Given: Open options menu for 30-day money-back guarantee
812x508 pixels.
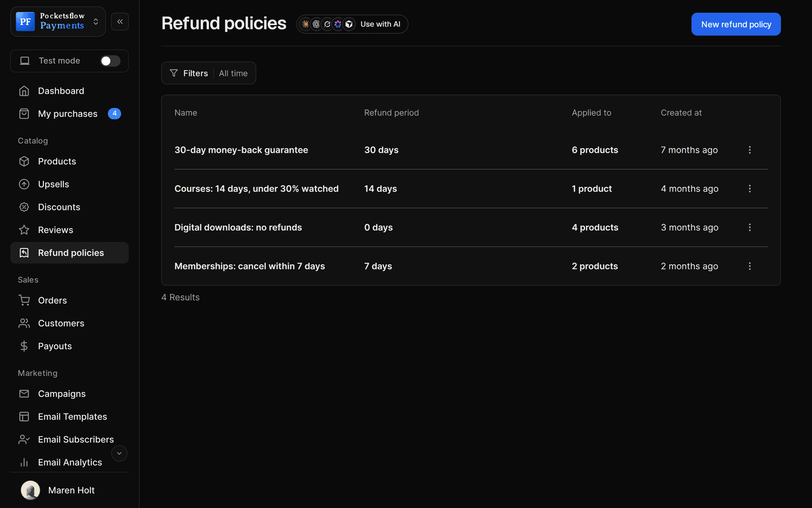Looking at the screenshot, I should [749, 150].
